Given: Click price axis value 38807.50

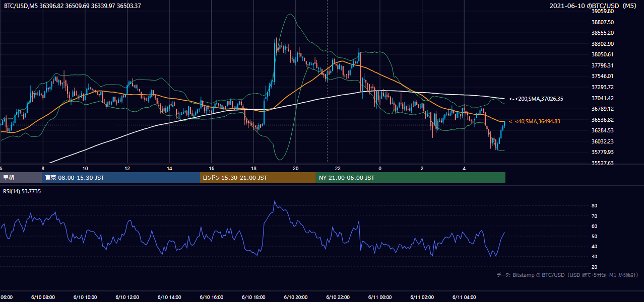Looking at the screenshot, I should pyautogui.click(x=602, y=22).
